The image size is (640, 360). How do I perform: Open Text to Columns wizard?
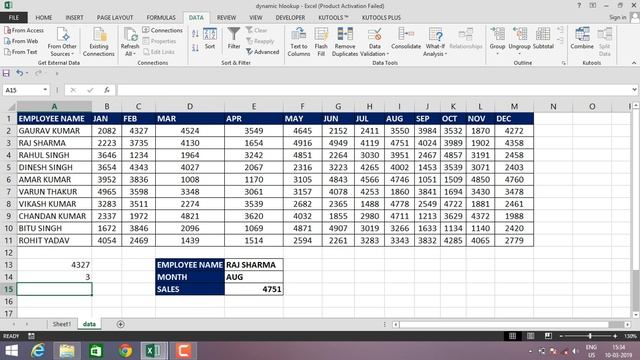click(299, 42)
